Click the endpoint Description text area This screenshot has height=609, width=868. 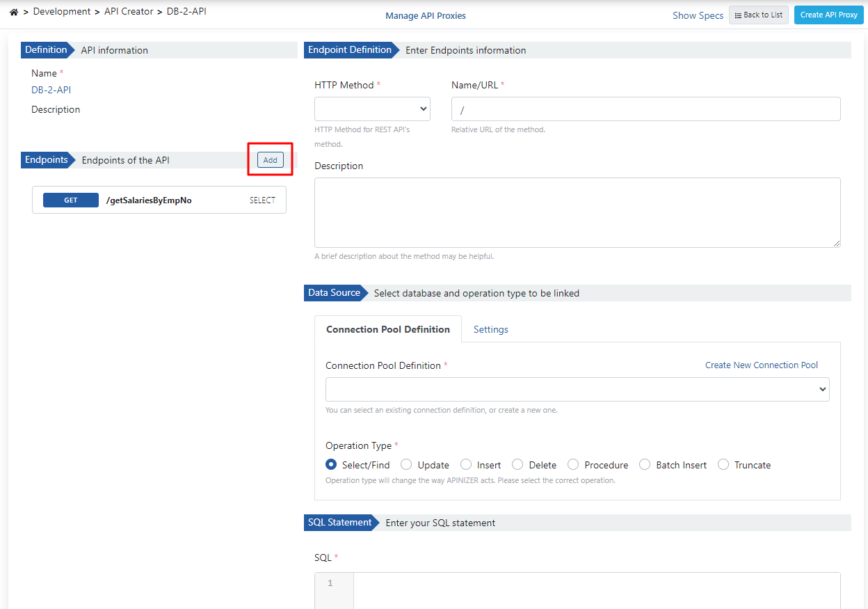tap(577, 212)
